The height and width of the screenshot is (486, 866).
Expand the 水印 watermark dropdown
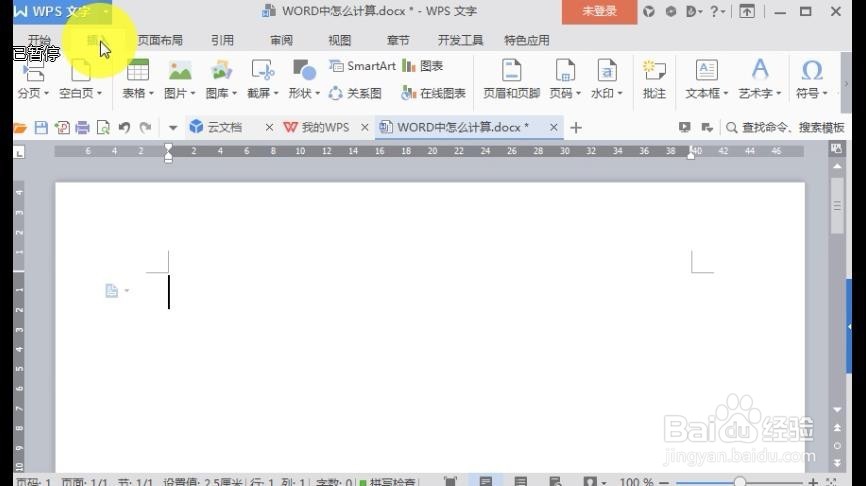click(620, 93)
